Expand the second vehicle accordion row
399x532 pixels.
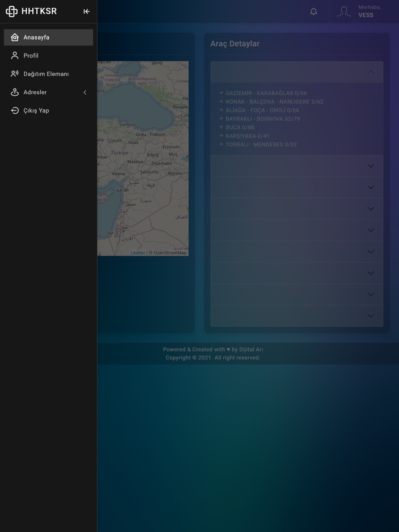pos(371,166)
